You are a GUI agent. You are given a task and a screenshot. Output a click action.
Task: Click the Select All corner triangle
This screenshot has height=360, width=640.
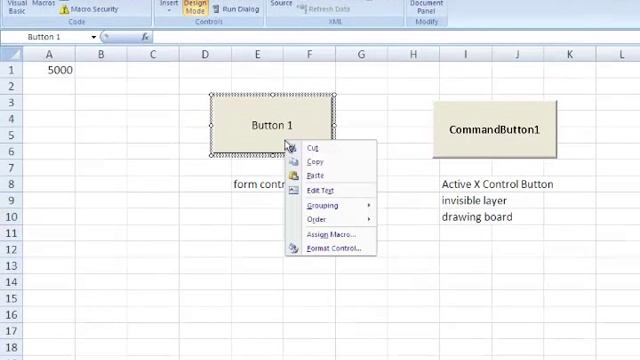point(11,54)
